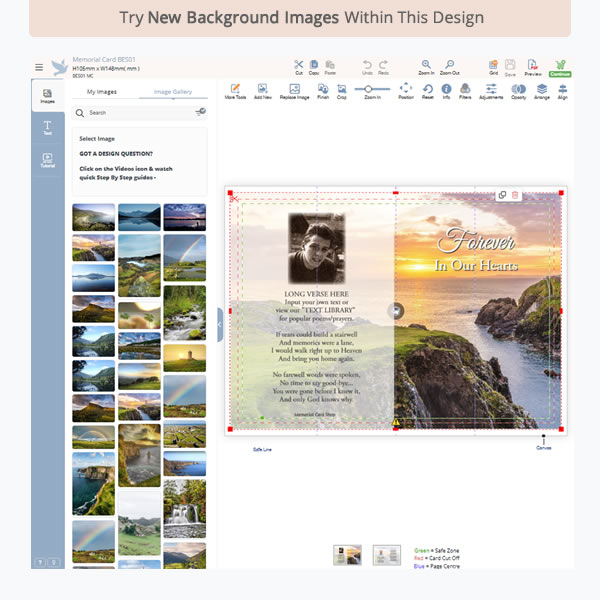Duplicate selected element with copy icon
The height and width of the screenshot is (600, 600).
pos(502,195)
